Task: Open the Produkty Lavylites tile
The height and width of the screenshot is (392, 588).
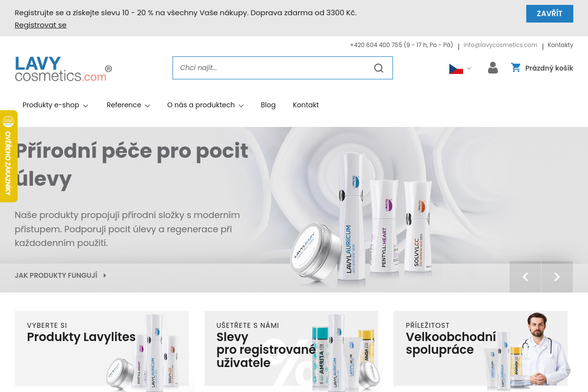Action: [x=101, y=348]
